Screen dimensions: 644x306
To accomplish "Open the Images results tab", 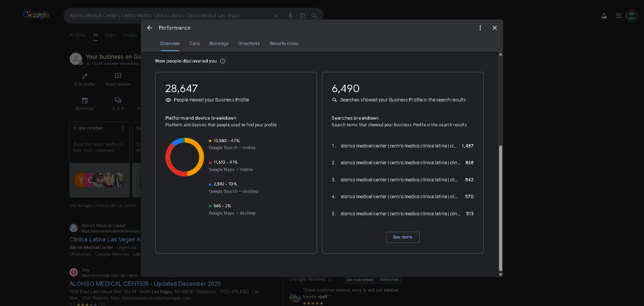I will (130, 35).
